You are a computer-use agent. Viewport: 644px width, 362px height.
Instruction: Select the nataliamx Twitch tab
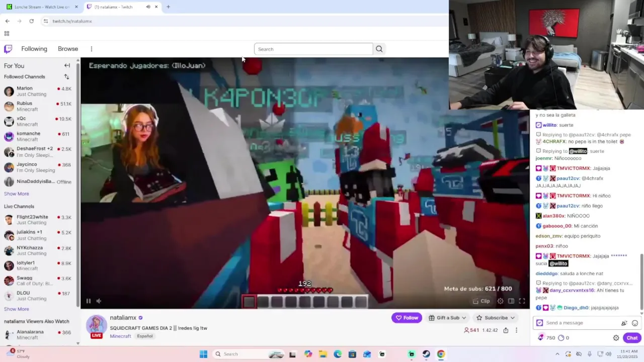122,7
